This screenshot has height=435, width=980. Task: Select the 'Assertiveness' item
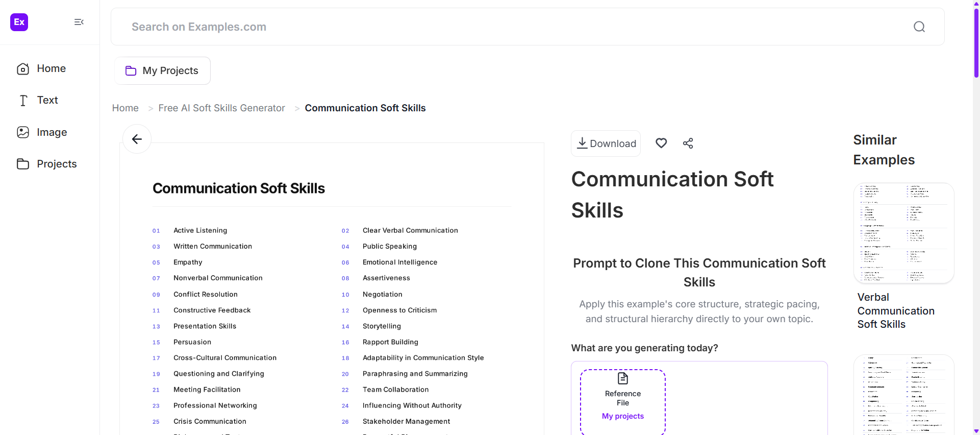(386, 278)
